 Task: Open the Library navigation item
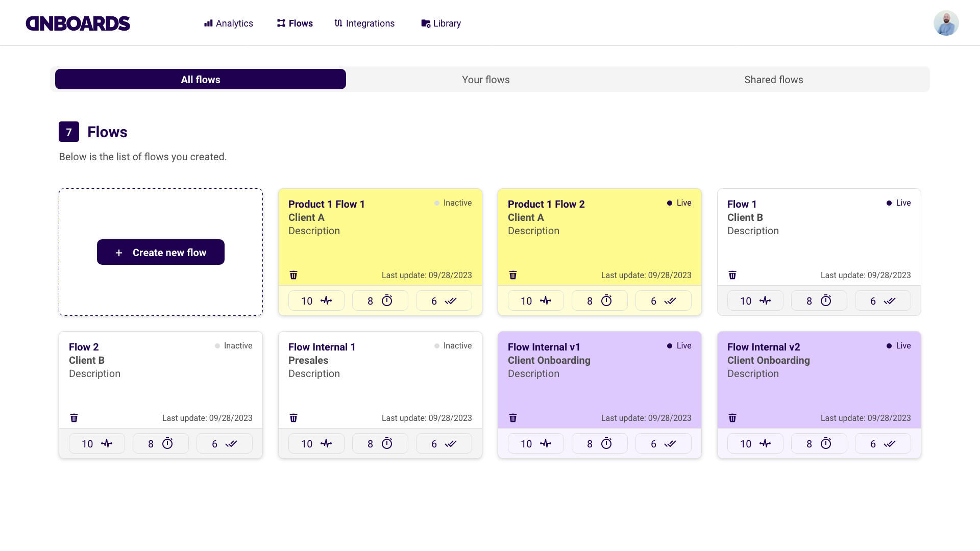pos(441,23)
